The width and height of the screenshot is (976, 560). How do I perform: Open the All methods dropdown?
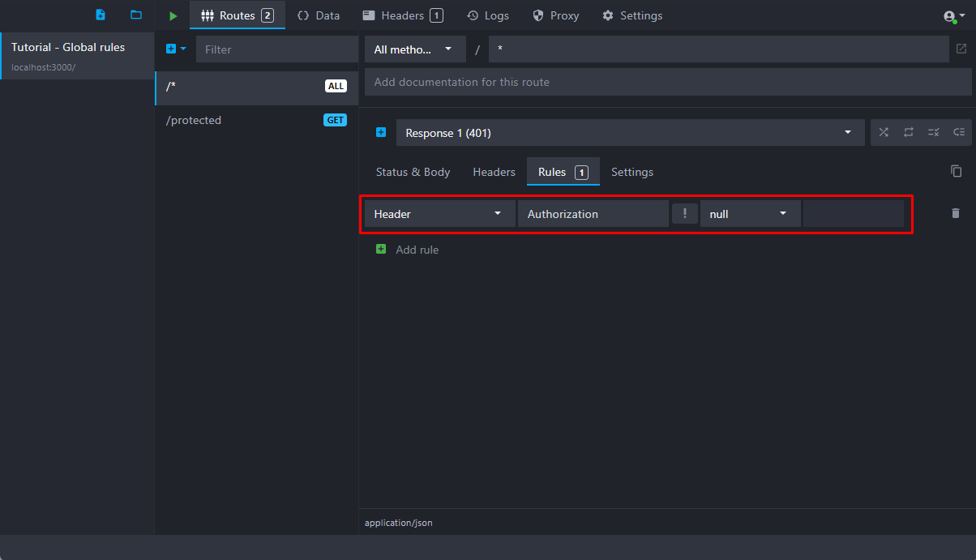[414, 49]
